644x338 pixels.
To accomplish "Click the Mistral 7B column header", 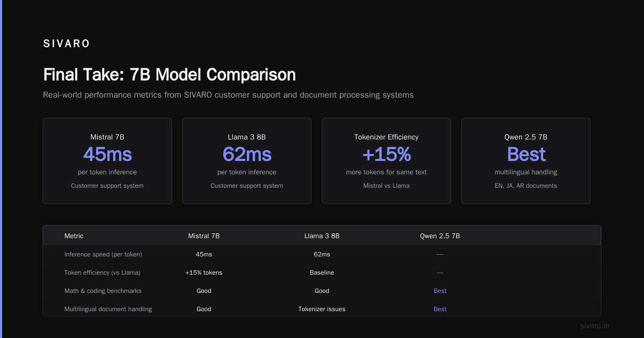I will point(204,236).
